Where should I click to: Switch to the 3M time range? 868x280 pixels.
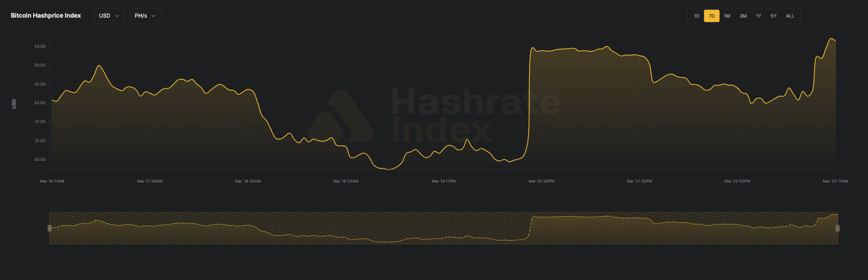[x=743, y=16]
